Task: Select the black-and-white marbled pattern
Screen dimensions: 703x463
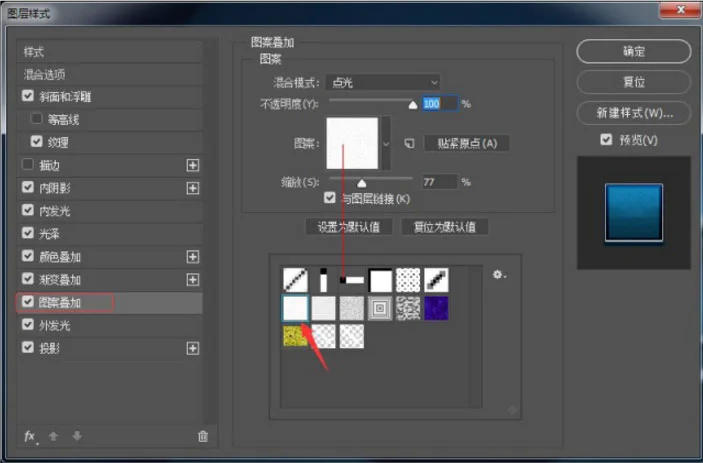Action: point(408,308)
